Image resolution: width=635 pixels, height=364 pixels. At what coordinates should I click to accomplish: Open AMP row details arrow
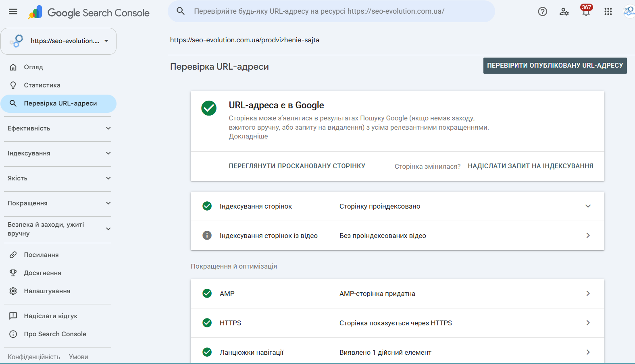(x=588, y=294)
